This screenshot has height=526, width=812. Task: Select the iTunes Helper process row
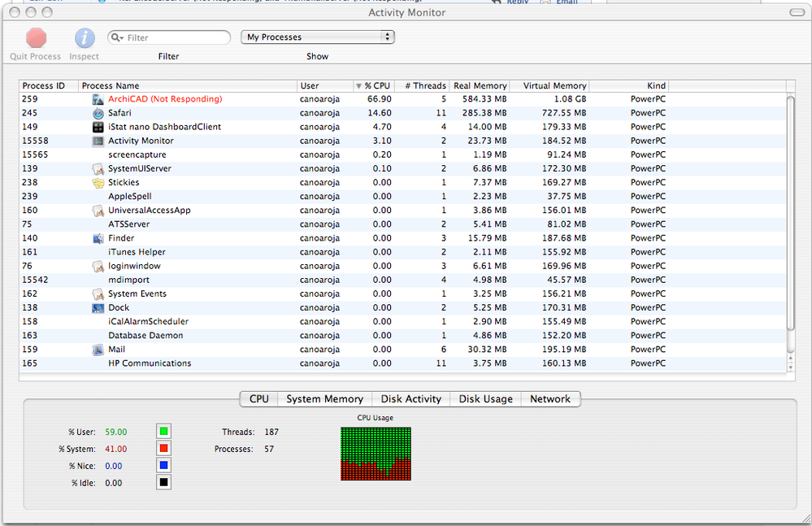(403, 252)
